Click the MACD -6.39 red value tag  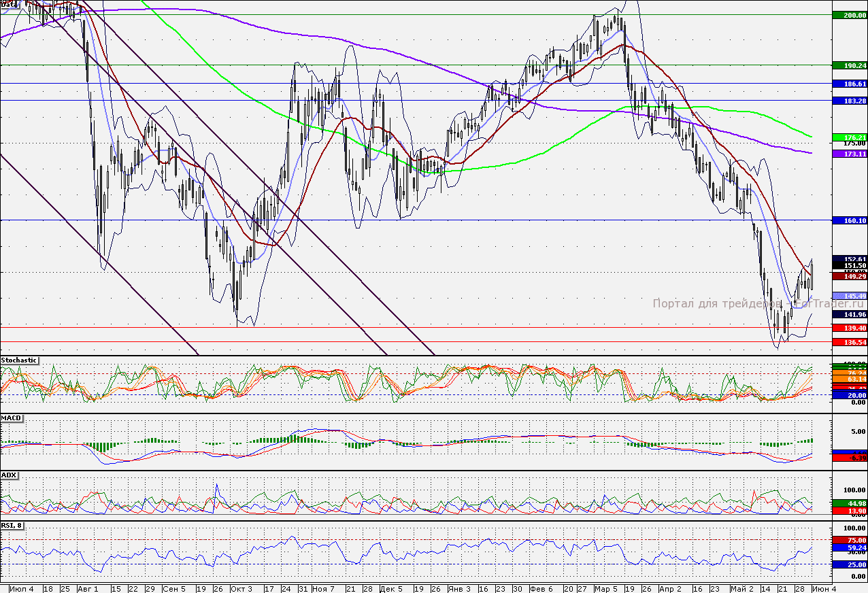coord(850,459)
